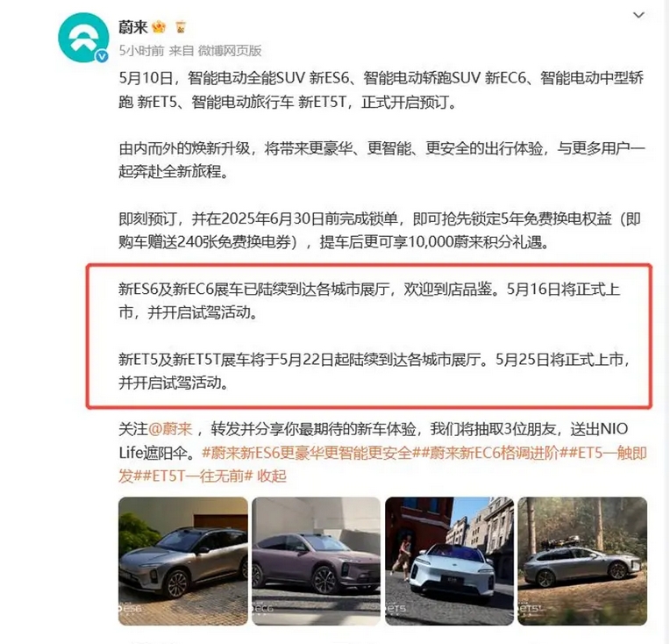
Task: Click the blue verified badge on avatar
Action: pyautogui.click(x=102, y=56)
